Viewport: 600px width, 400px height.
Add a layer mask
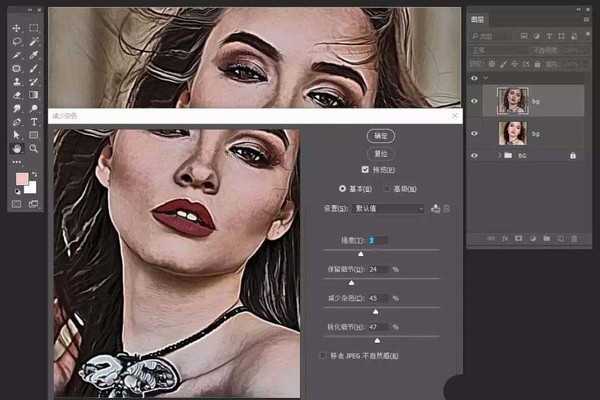[x=518, y=238]
